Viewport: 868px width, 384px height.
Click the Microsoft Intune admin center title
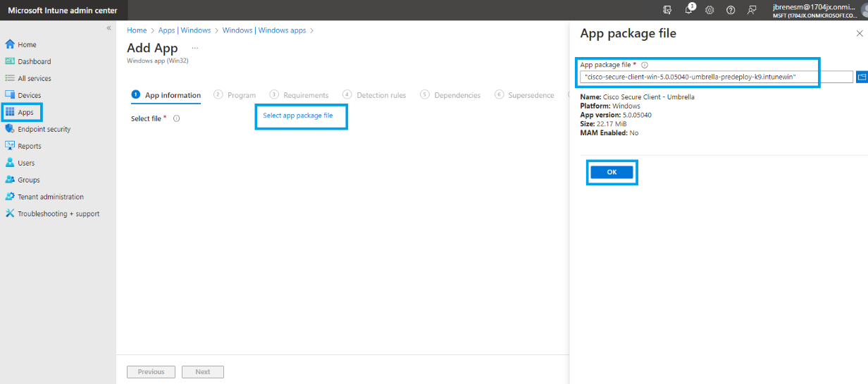click(x=63, y=10)
